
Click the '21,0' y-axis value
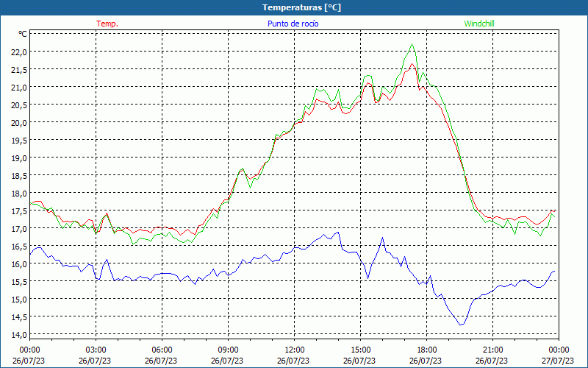(x=19, y=88)
